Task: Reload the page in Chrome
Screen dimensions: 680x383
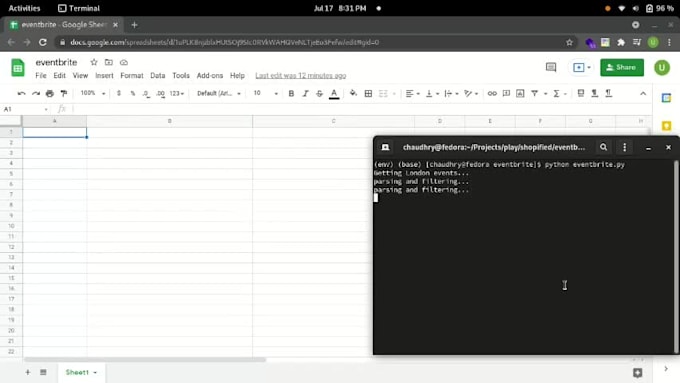Action: coord(42,42)
